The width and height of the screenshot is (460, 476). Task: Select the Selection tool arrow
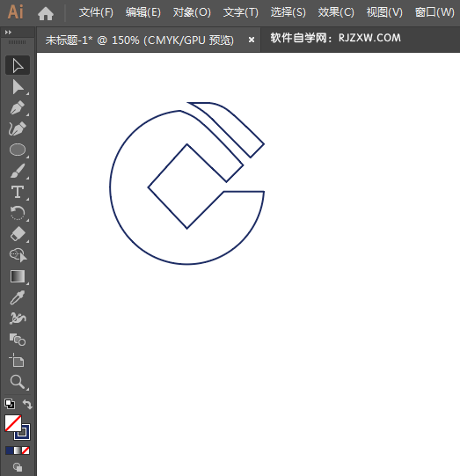click(18, 65)
